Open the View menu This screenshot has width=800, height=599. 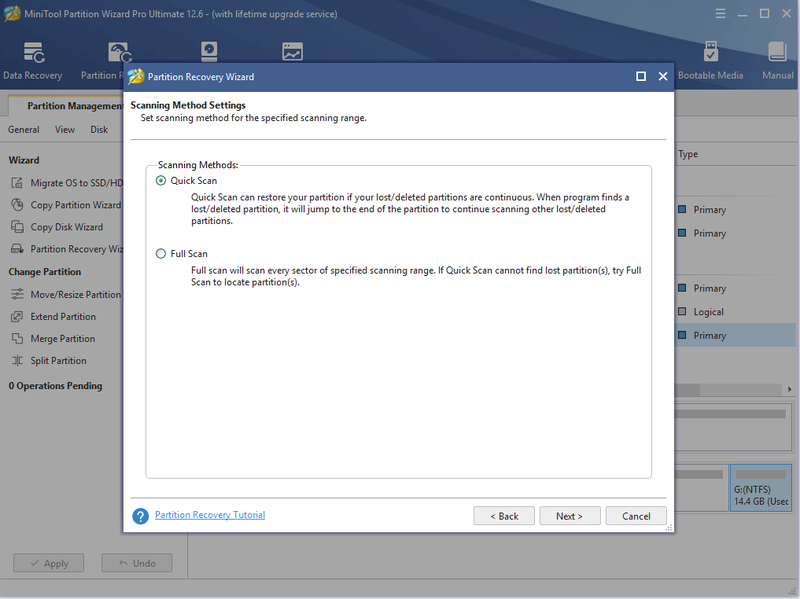65,130
